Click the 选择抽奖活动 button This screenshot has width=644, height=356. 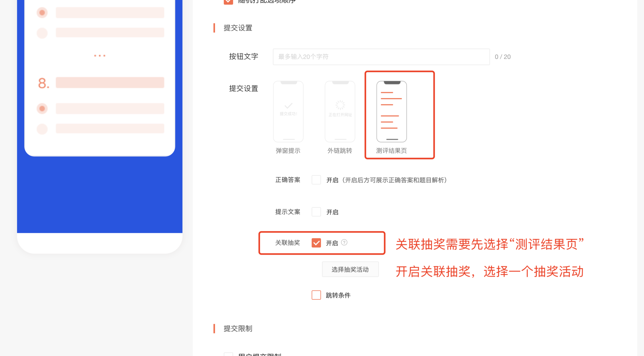pos(350,270)
